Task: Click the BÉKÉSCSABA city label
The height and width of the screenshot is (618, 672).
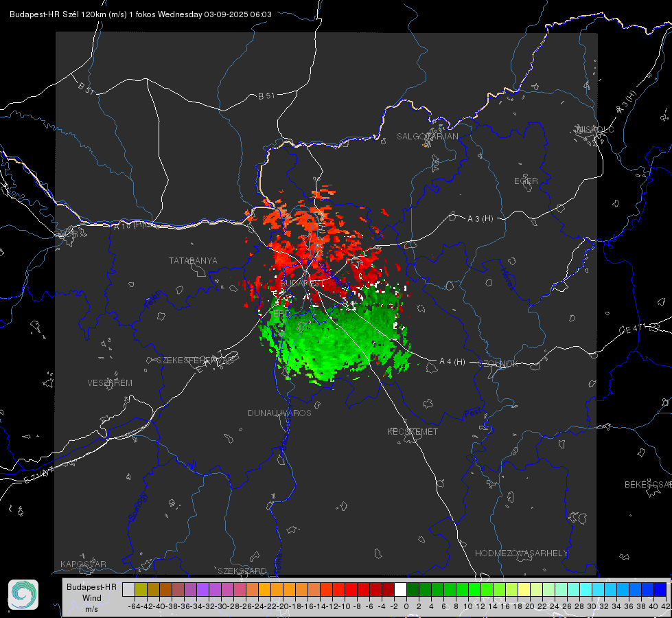Action: pos(648,485)
